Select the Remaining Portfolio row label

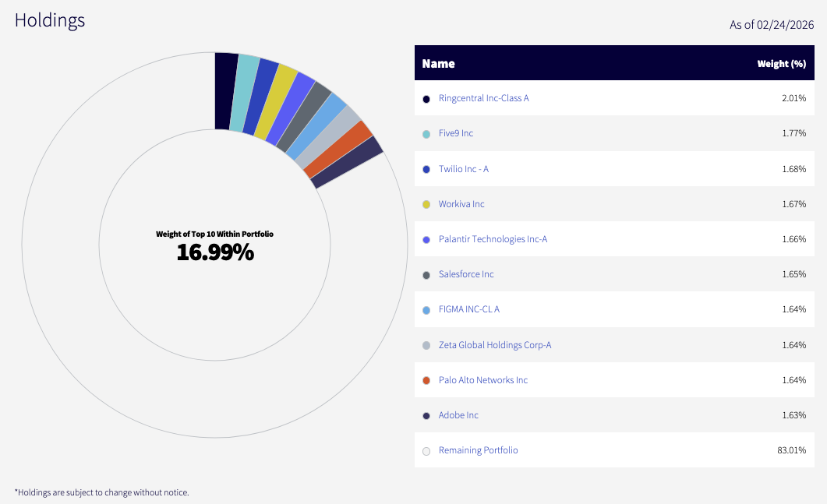(478, 450)
